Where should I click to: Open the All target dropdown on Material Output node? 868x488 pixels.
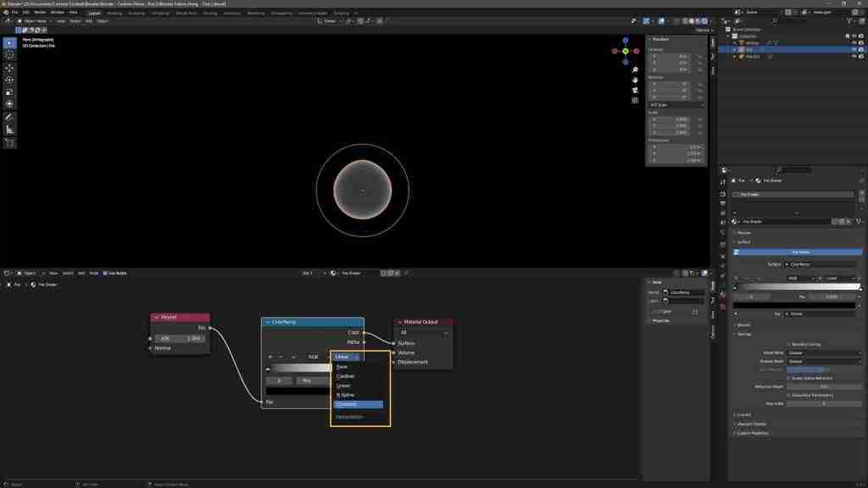(x=424, y=332)
